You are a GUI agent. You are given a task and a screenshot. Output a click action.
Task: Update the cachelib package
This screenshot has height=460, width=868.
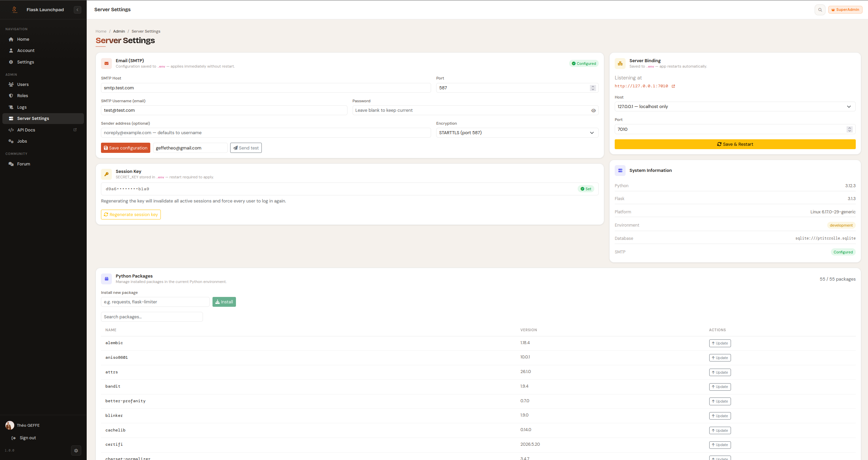720,431
